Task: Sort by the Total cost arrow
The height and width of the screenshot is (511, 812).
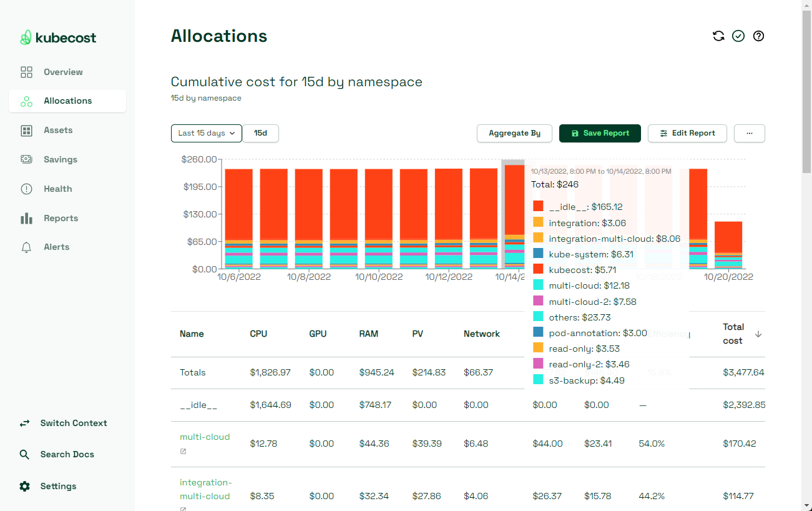Action: click(758, 334)
